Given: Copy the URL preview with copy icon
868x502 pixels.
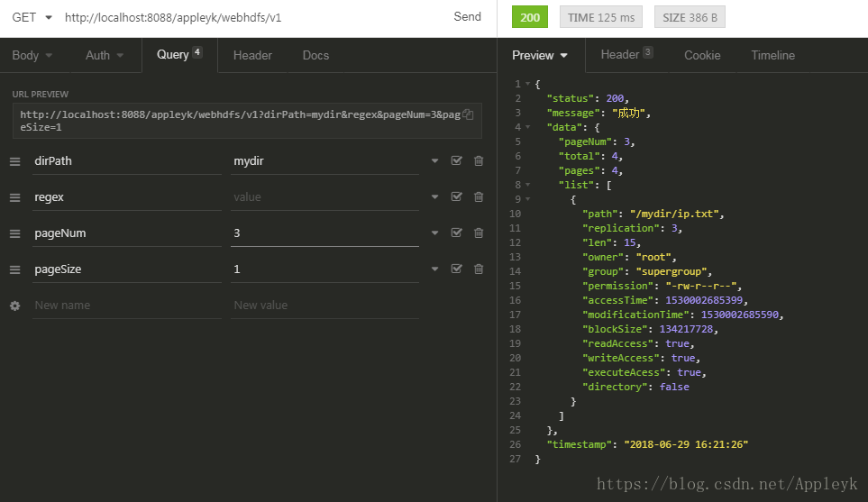Looking at the screenshot, I should point(469,114).
